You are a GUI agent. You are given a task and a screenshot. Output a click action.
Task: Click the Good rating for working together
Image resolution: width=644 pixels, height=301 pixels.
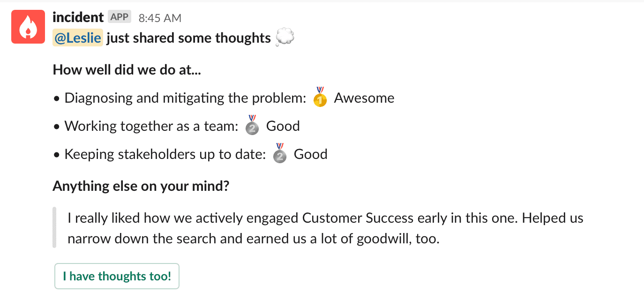[x=283, y=126]
